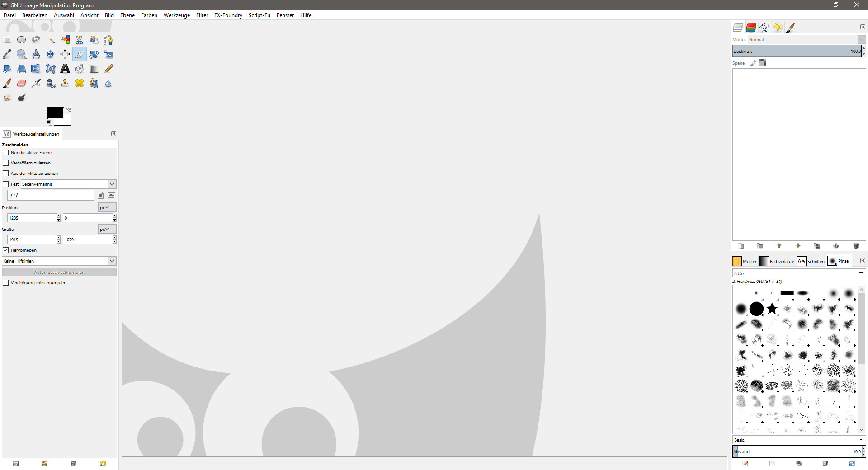Open the layers dock tab menu arrow
The width and height of the screenshot is (868, 470).
(x=863, y=27)
